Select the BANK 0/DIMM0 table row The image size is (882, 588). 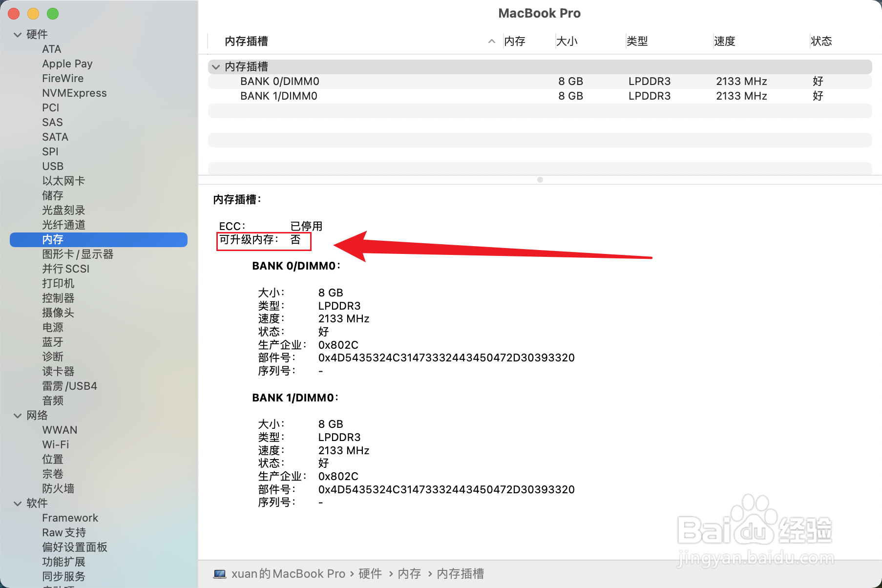pyautogui.click(x=540, y=82)
